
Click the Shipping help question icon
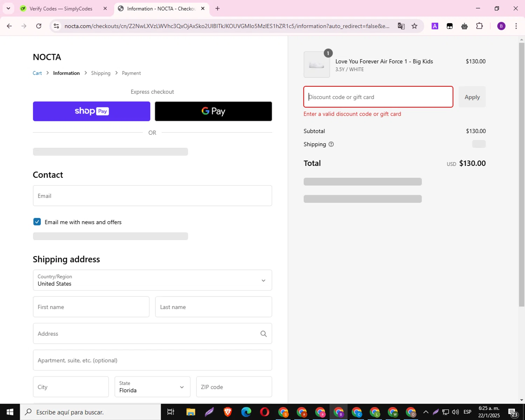pyautogui.click(x=331, y=144)
